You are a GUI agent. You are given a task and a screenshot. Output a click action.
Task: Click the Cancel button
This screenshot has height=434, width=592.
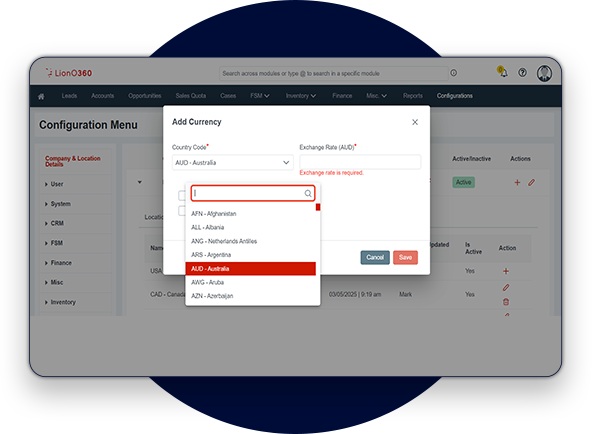coord(375,257)
